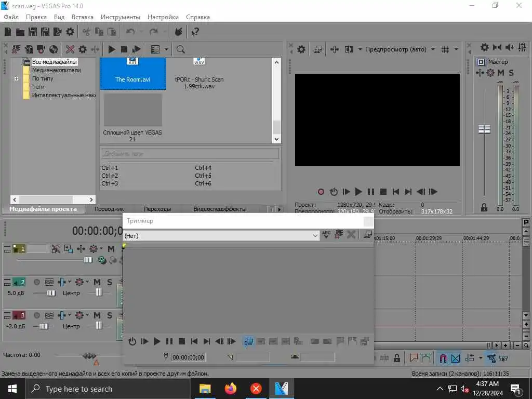
Task: Toggle snapping magnet icon in timeline toolbar
Action: coord(443,358)
